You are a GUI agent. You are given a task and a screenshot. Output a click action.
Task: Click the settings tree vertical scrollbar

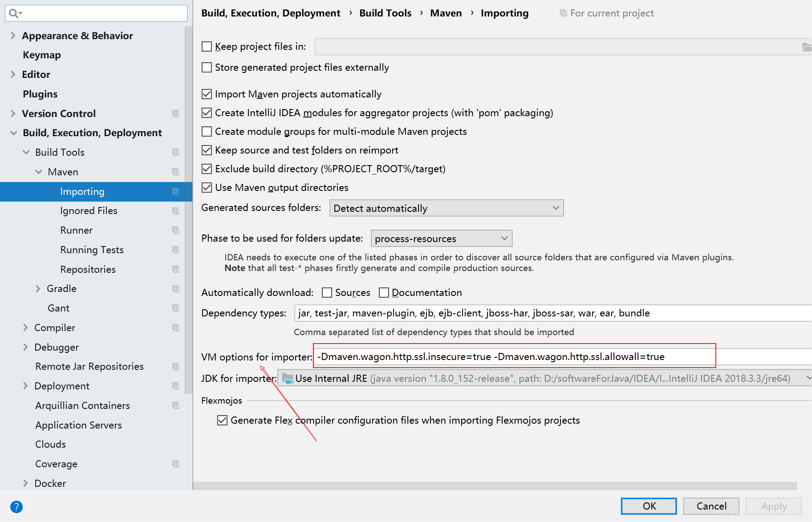click(188, 210)
